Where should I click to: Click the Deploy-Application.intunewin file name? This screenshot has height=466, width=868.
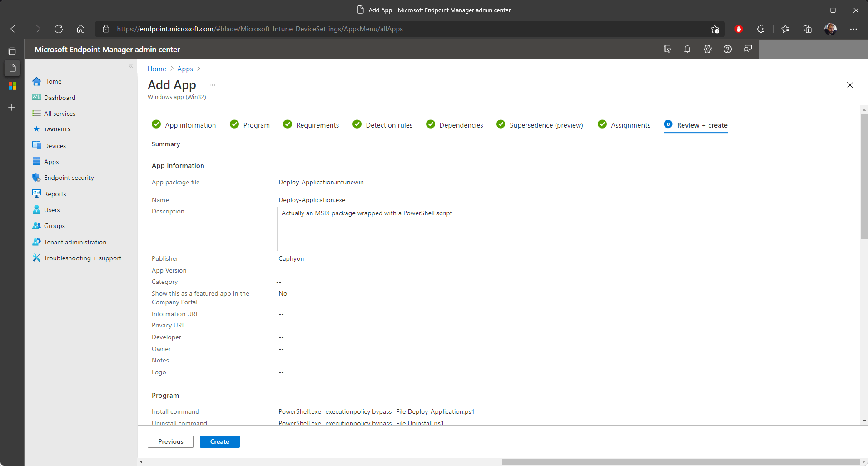[x=321, y=182]
